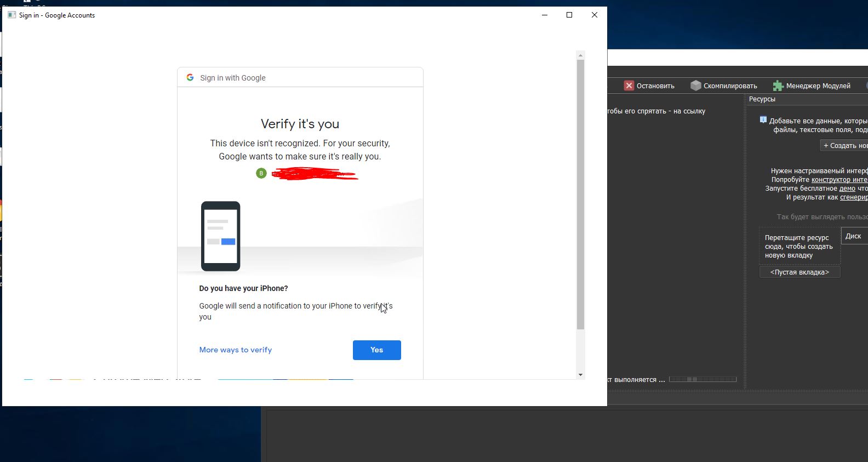Select the Диск tab in resources preview
The height and width of the screenshot is (462, 868).
tap(854, 236)
